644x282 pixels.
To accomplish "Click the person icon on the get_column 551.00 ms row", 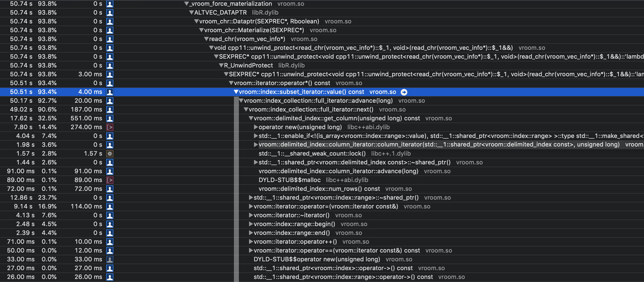I will 110,118.
